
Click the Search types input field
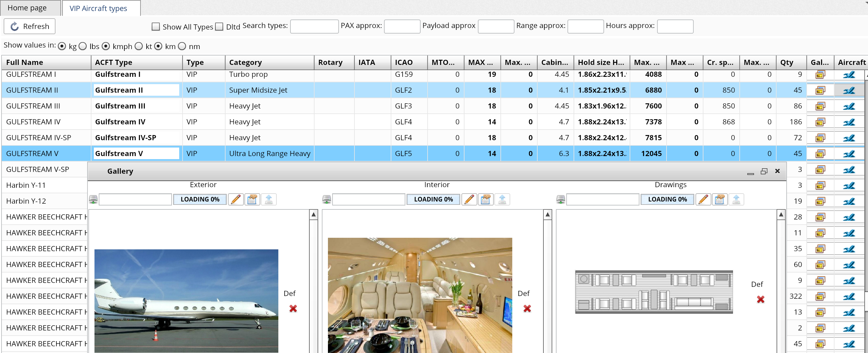[x=314, y=26]
